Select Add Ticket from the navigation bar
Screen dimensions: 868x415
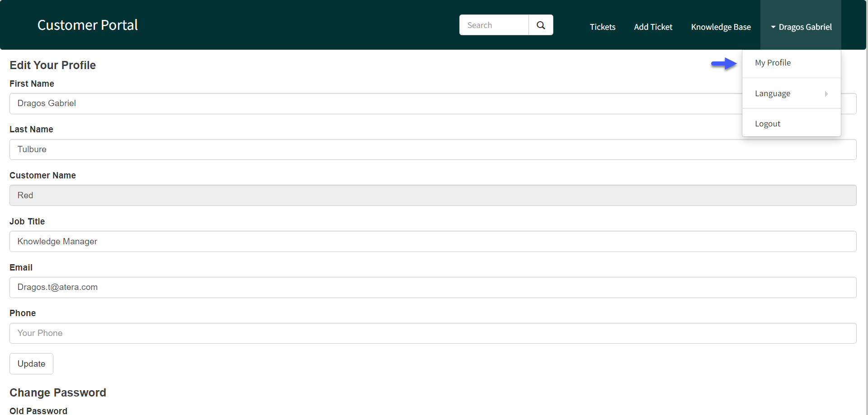pos(653,27)
